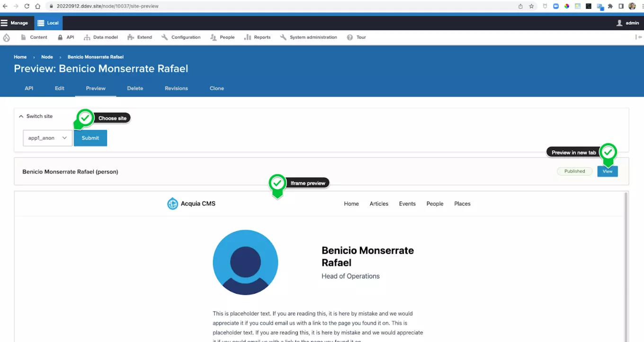Click the Manage hamburger menu icon
The width and height of the screenshot is (644, 342).
(x=4, y=23)
